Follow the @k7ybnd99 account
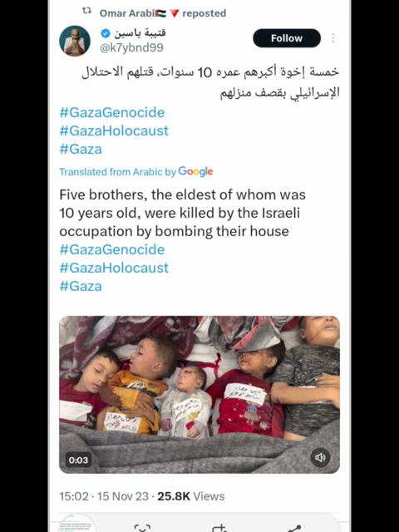 click(x=287, y=38)
